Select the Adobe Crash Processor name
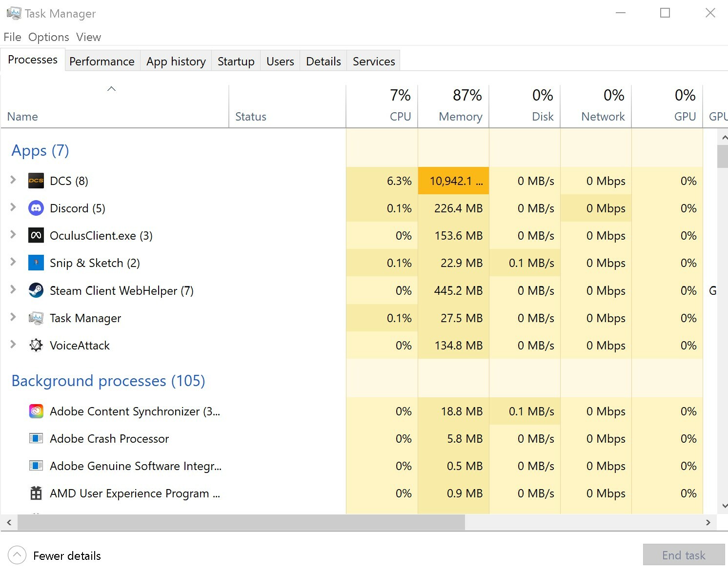728x574 pixels. pyautogui.click(x=109, y=439)
